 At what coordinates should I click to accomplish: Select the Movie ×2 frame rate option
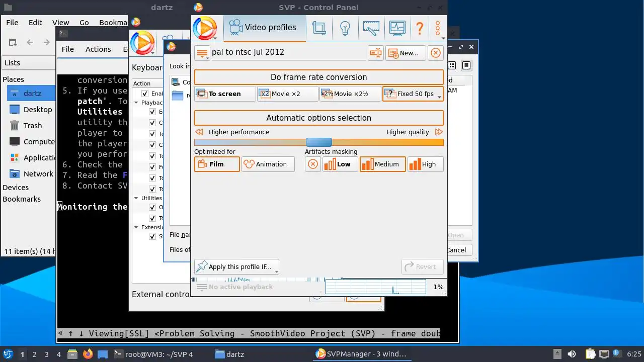coord(287,94)
